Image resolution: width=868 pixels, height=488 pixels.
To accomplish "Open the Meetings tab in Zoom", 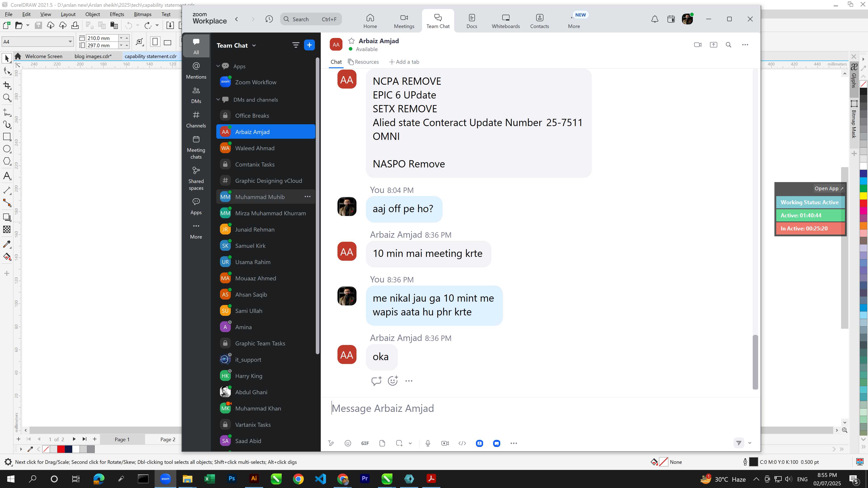I will point(404,21).
